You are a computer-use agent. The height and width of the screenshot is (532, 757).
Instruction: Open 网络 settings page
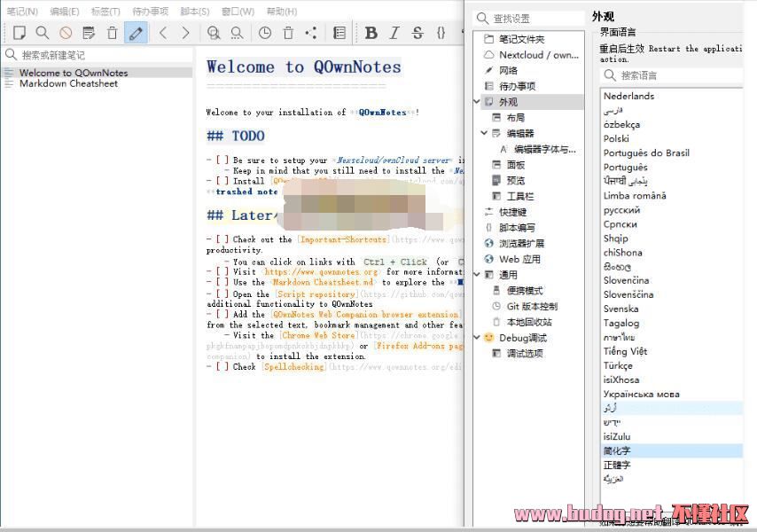[508, 70]
